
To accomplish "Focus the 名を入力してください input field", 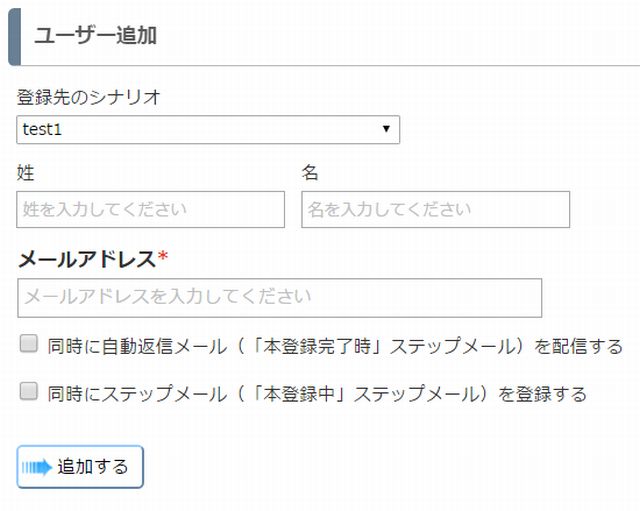I will [x=436, y=209].
